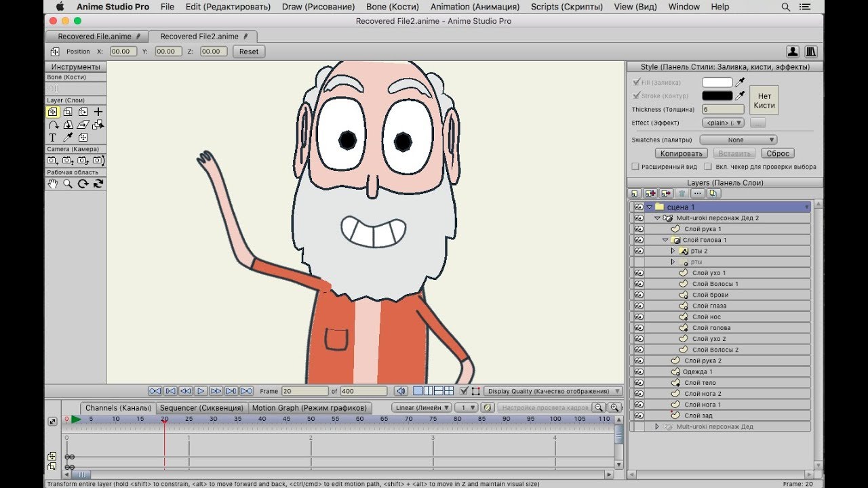Select the Shear Layer tool
The image size is (868, 488).
click(x=83, y=125)
